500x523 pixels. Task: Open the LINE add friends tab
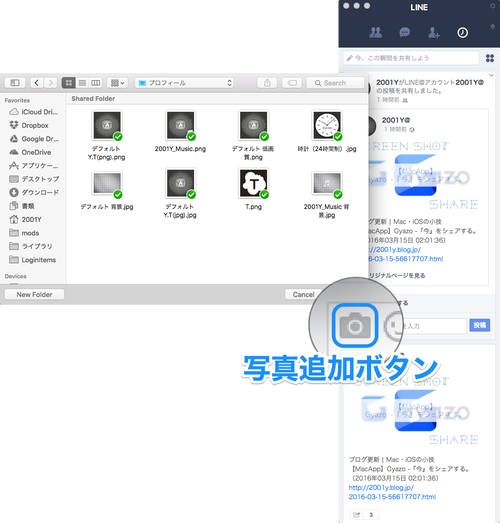(434, 32)
